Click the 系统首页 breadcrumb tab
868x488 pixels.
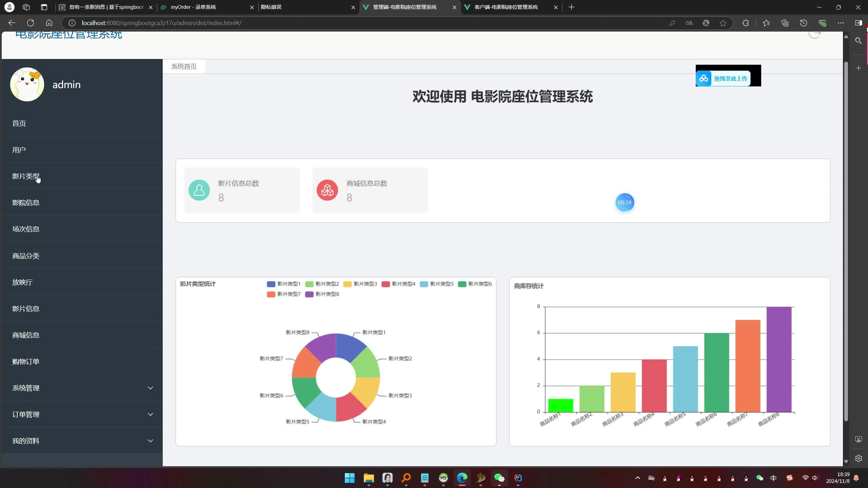(184, 66)
